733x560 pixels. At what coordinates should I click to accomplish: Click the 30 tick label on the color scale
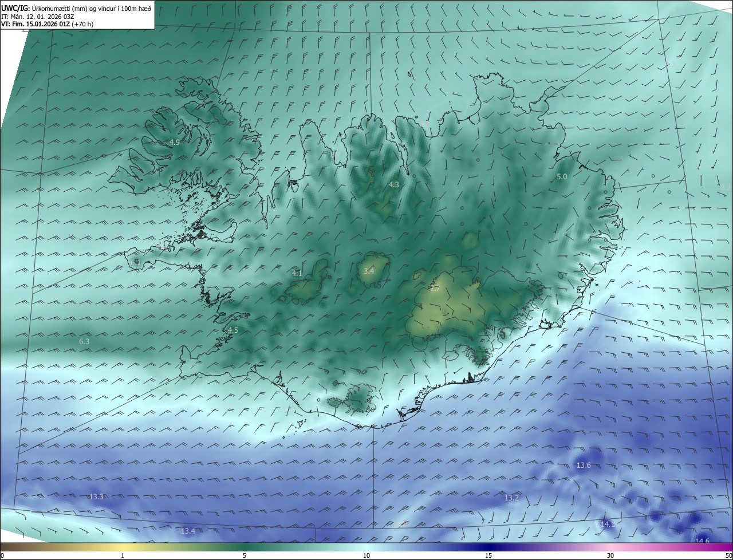[x=610, y=555]
